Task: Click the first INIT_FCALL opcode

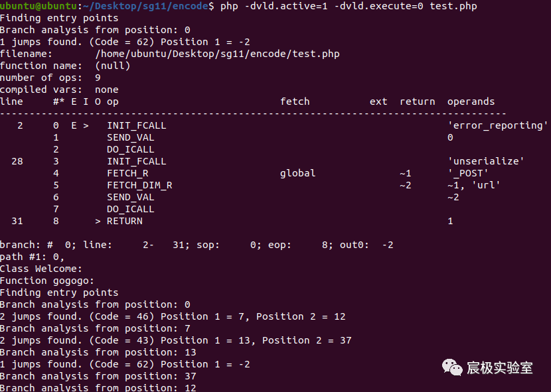Action: click(136, 125)
